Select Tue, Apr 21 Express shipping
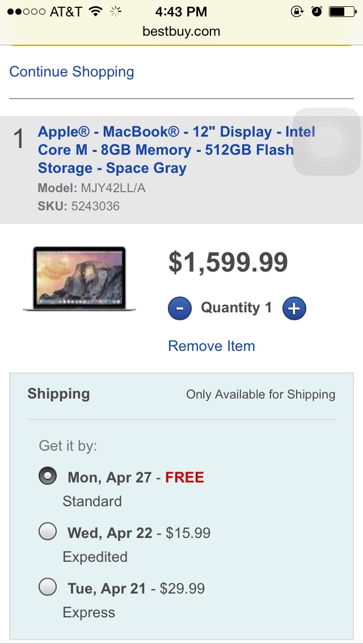This screenshot has width=363, height=644. pos(47,587)
